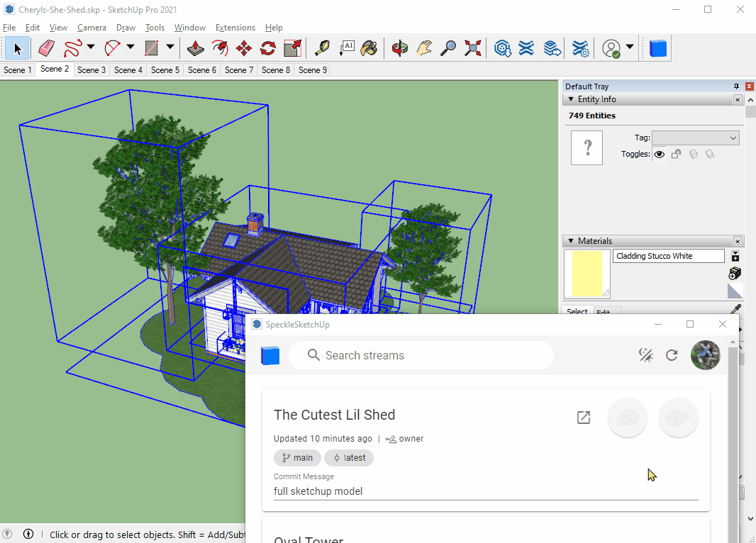Open the Camera menu
This screenshot has width=756, height=543.
pos(91,28)
